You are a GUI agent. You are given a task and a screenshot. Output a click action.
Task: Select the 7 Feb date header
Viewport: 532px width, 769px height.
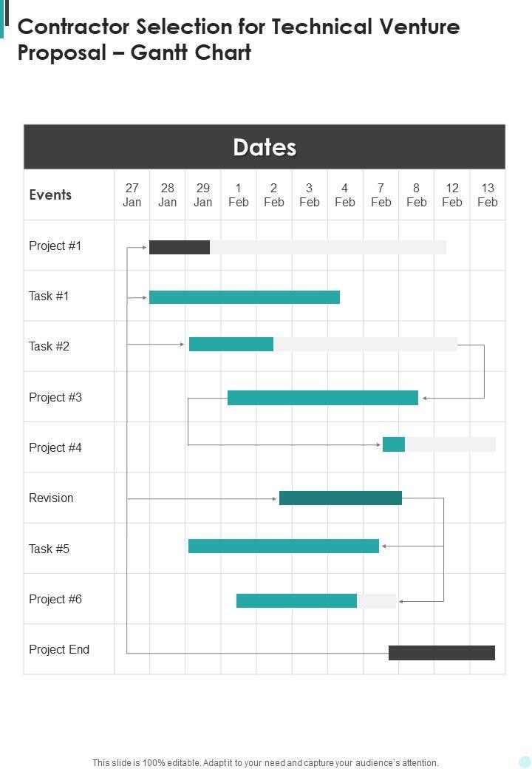[381, 195]
